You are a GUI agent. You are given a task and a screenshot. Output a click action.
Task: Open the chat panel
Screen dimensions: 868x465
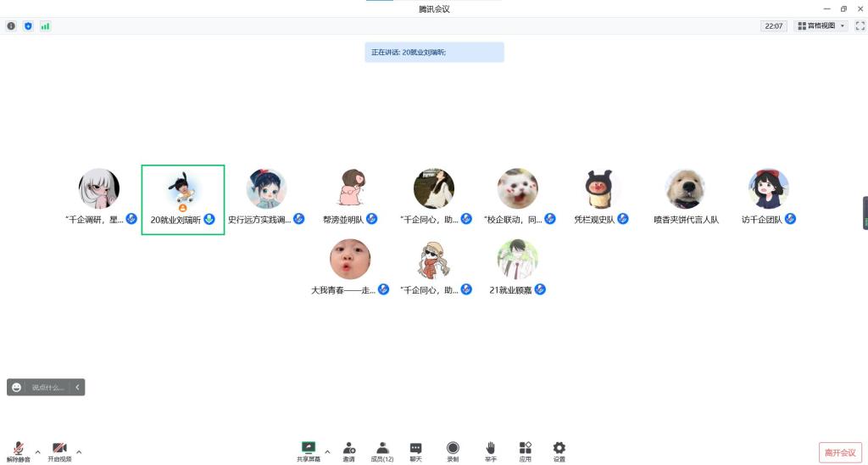click(415, 451)
